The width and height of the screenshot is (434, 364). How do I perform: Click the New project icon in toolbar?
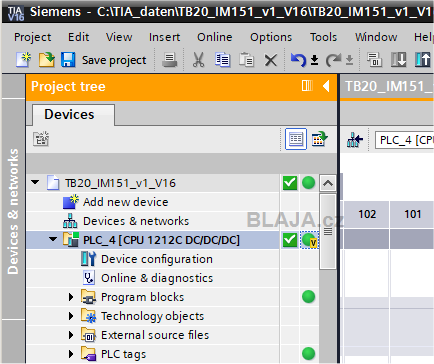point(23,60)
